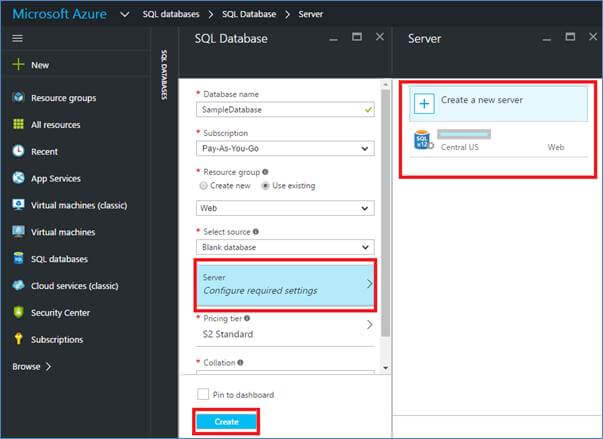The height and width of the screenshot is (439, 603).
Task: Minimize the Server blade
Action: point(546,40)
